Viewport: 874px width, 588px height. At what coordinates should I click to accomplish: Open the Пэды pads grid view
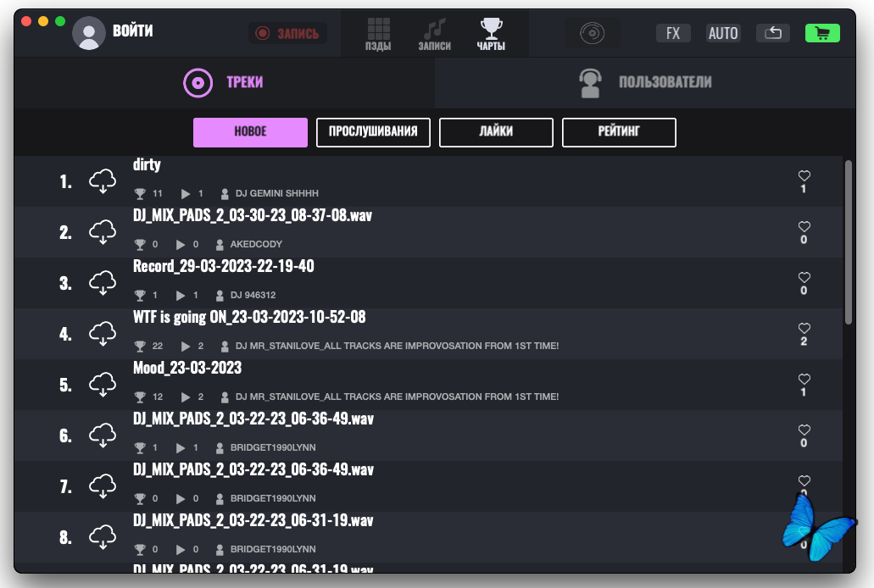pos(378,35)
